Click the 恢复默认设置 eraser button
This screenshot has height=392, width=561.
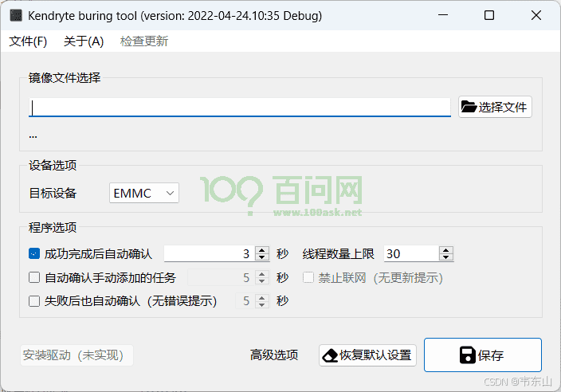tap(367, 355)
